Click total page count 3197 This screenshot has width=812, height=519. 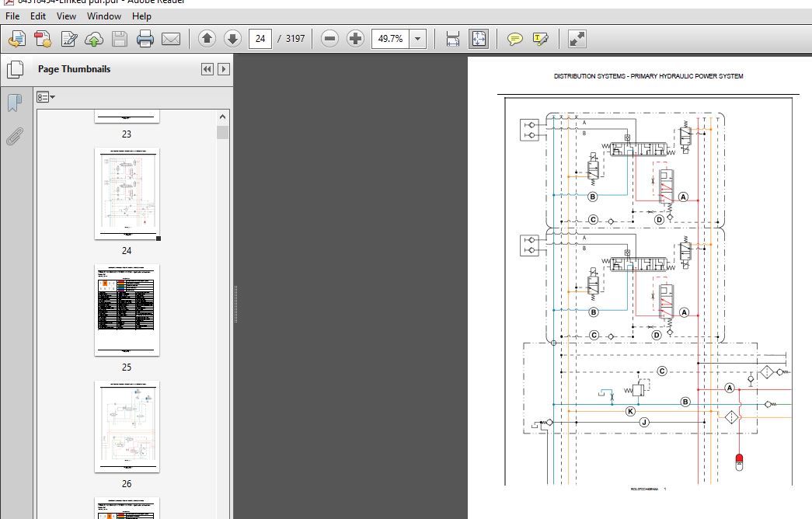click(x=295, y=38)
